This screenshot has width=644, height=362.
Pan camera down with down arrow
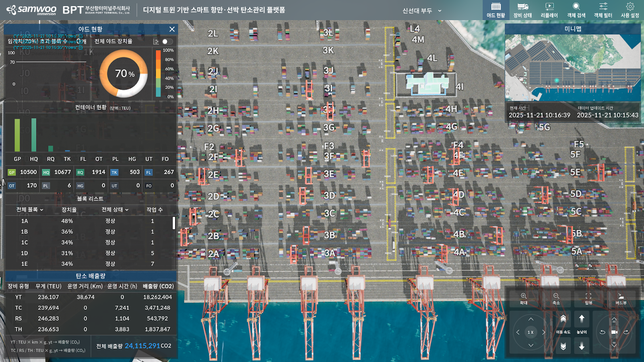531,346
